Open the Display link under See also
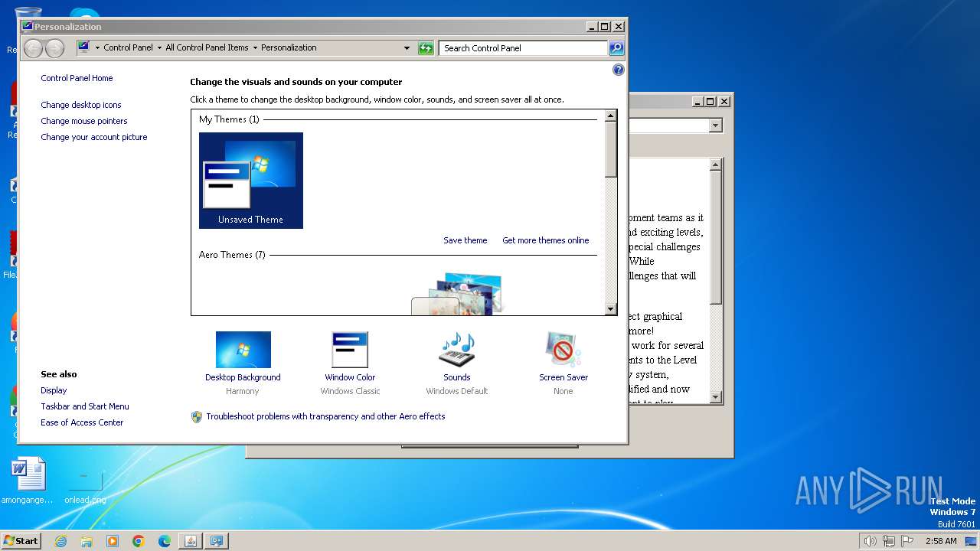The height and width of the screenshot is (551, 980). point(54,390)
